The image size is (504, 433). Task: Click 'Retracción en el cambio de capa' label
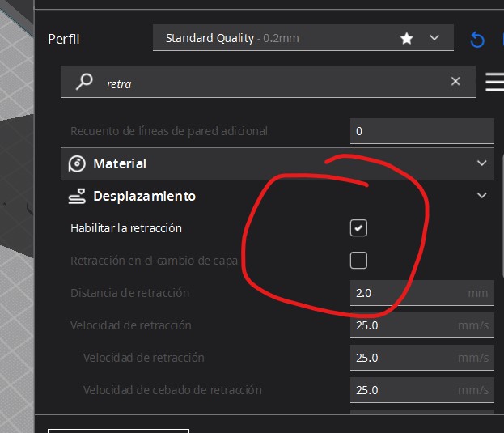point(154,261)
